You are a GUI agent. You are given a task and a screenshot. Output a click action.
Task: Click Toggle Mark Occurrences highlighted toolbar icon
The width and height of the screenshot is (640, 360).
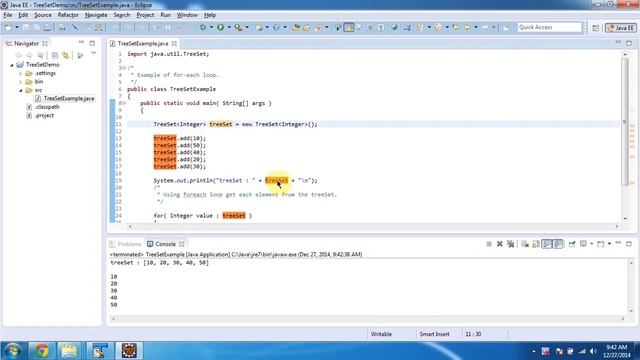point(349,27)
